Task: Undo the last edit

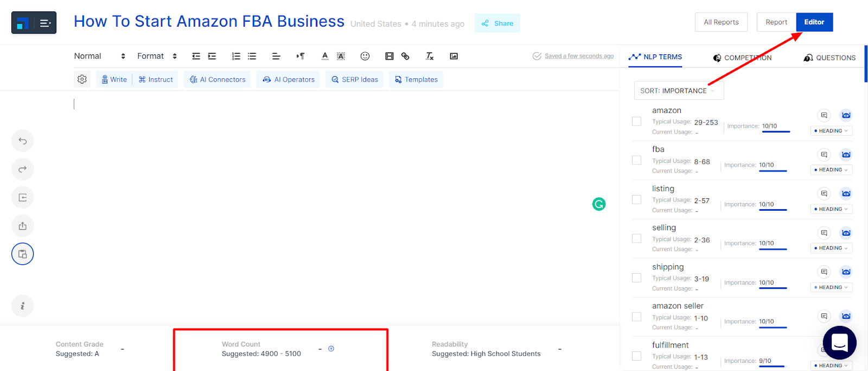Action: pos(23,141)
